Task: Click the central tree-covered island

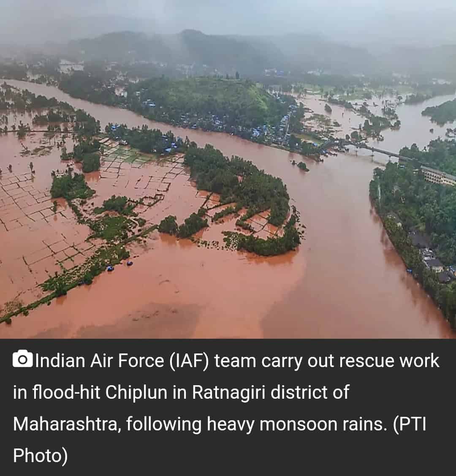Action: point(240,194)
